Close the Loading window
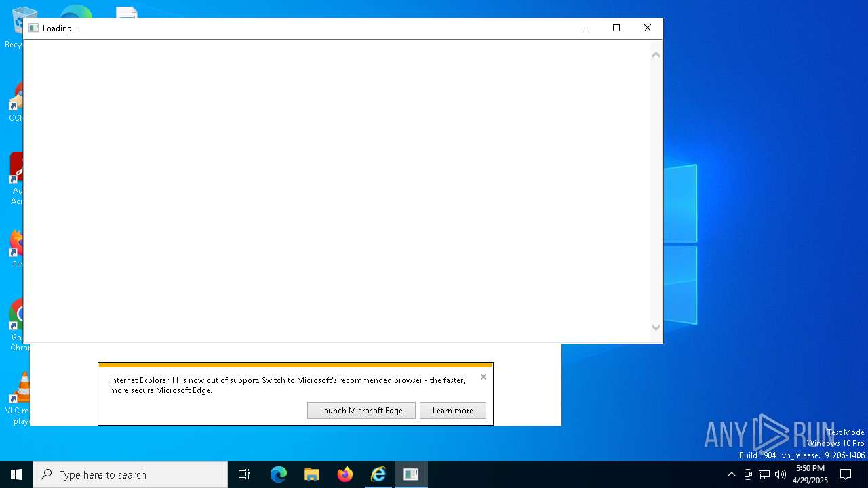This screenshot has width=868, height=488. point(648,28)
